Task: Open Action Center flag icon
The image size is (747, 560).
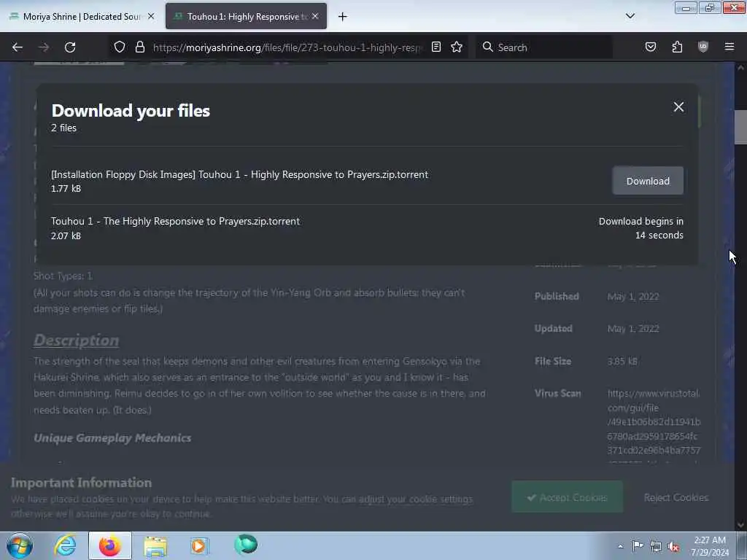Action: pos(638,545)
